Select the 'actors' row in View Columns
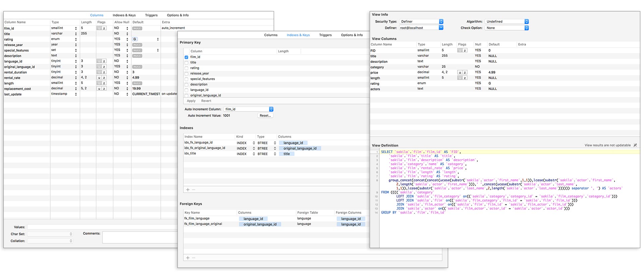Screen dimensions: 644x280 [504, 89]
